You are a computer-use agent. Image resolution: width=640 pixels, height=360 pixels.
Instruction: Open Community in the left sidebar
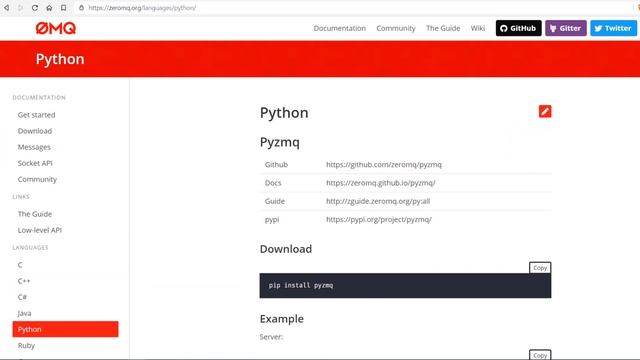(x=37, y=179)
